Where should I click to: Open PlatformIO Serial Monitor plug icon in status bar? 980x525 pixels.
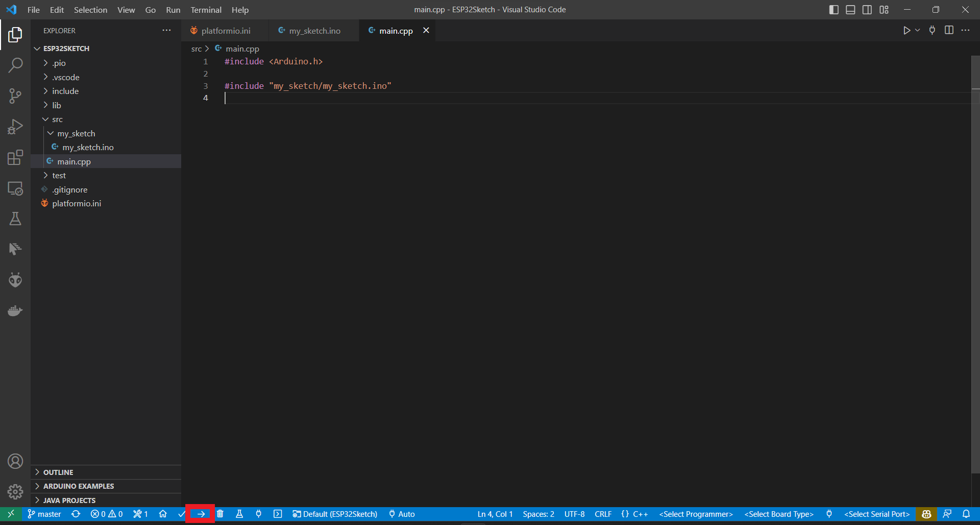[259, 514]
